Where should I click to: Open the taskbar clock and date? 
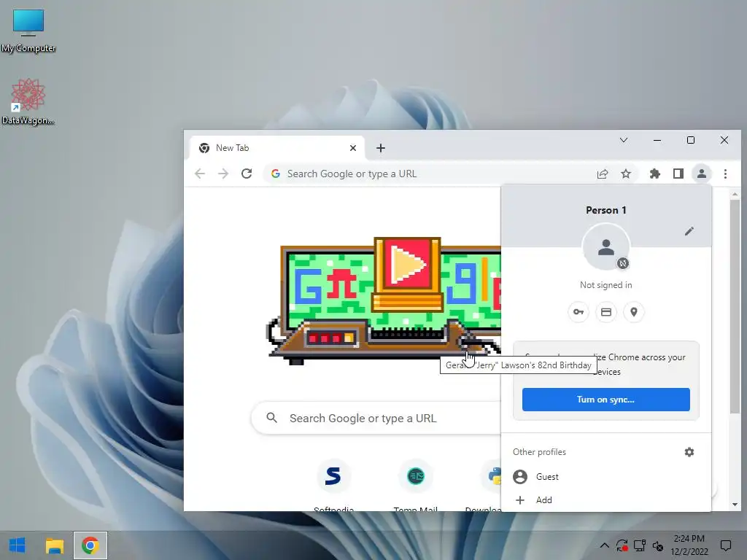point(689,545)
